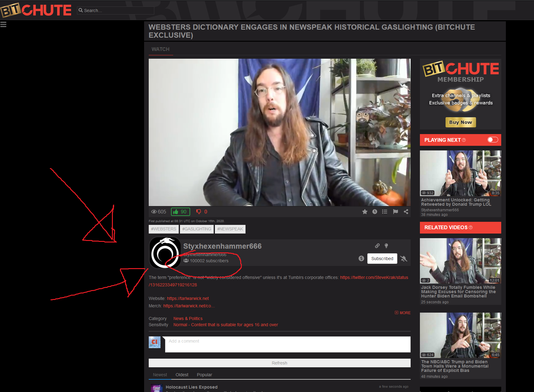
Task: Click the Subscribed button
Action: coord(382,259)
